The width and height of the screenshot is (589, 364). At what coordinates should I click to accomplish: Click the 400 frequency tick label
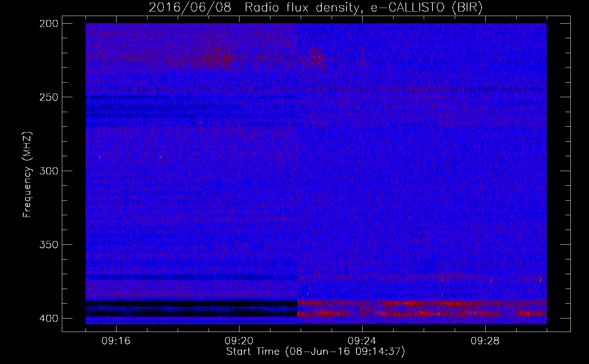(48, 318)
